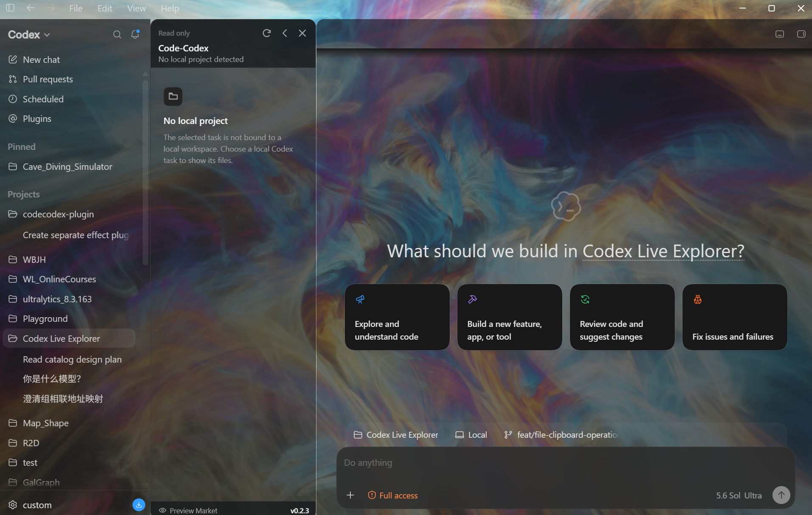
Task: Open the search icon in sidebar
Action: point(117,34)
